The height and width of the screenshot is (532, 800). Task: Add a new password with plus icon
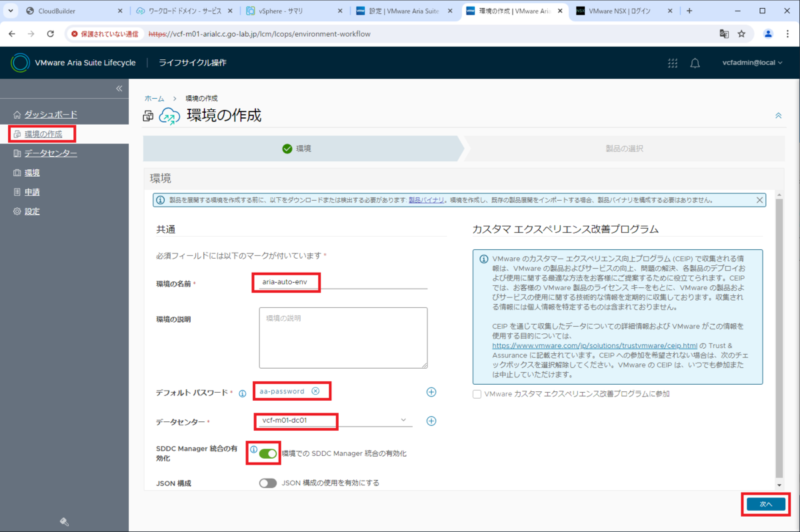point(431,392)
